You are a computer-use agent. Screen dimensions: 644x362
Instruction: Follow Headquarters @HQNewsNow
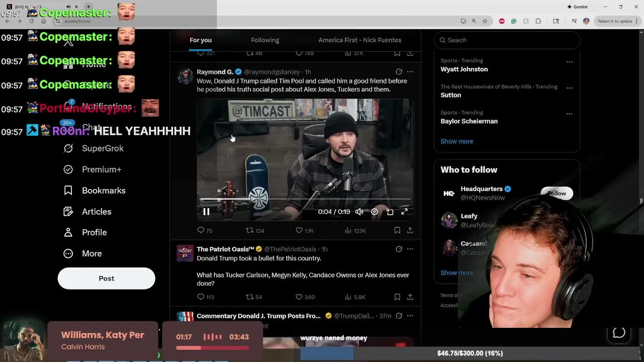557,194
